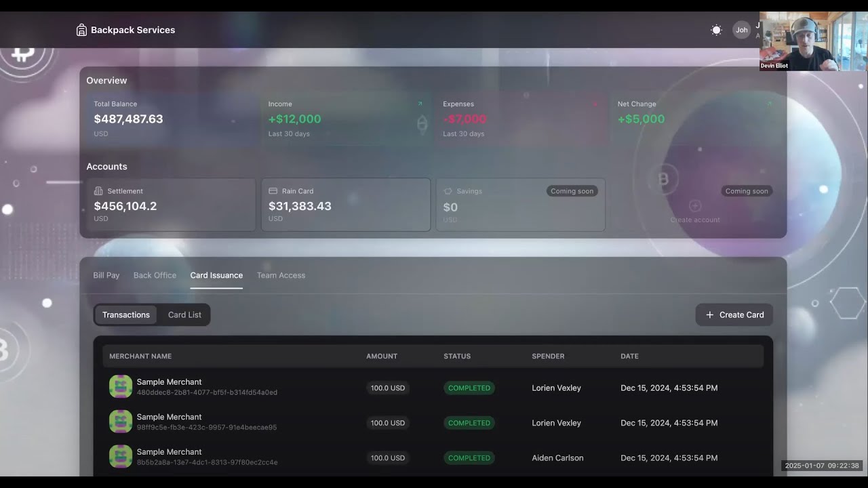
Task: Switch to the Bill Pay tab
Action: [106, 275]
